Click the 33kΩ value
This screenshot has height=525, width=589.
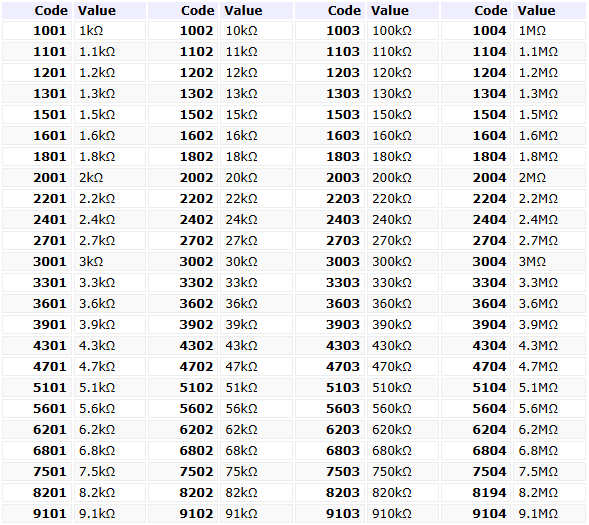257,283
